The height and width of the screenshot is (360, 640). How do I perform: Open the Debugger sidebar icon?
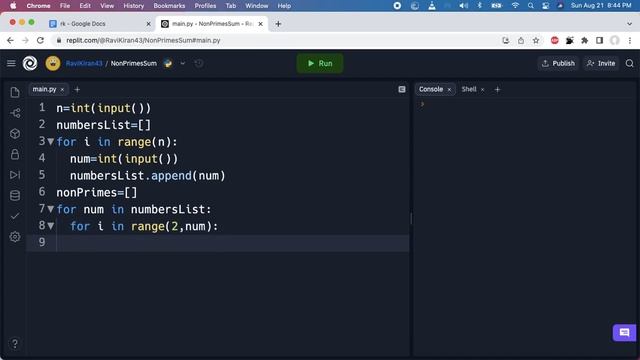point(15,175)
